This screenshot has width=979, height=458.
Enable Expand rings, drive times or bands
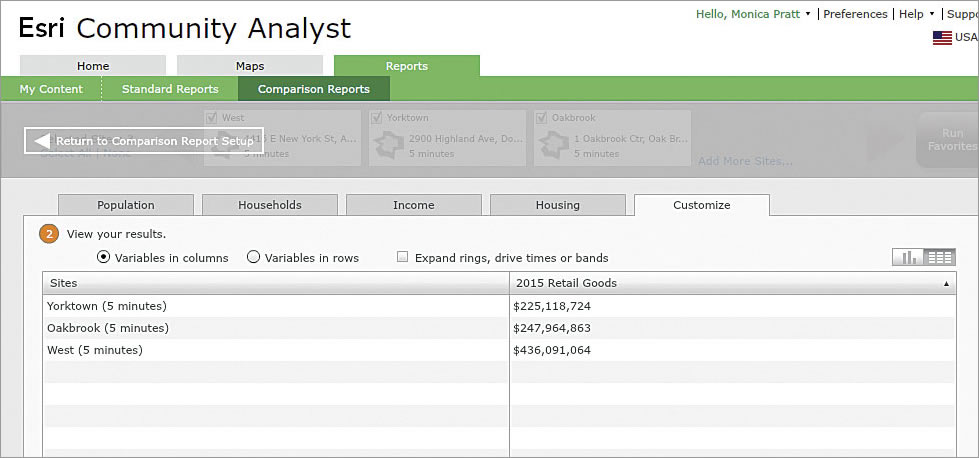pyautogui.click(x=402, y=257)
